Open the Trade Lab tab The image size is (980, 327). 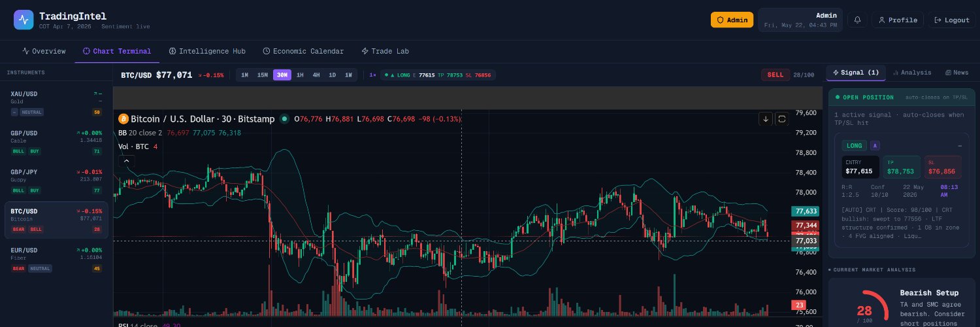385,51
